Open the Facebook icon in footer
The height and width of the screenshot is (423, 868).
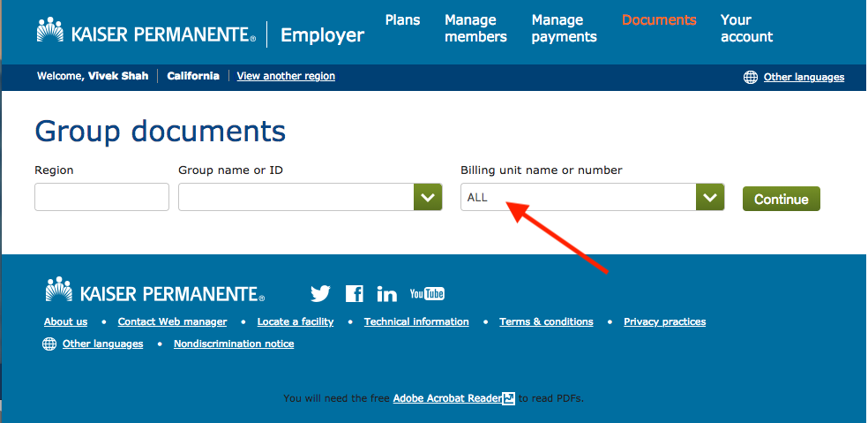[x=355, y=293]
